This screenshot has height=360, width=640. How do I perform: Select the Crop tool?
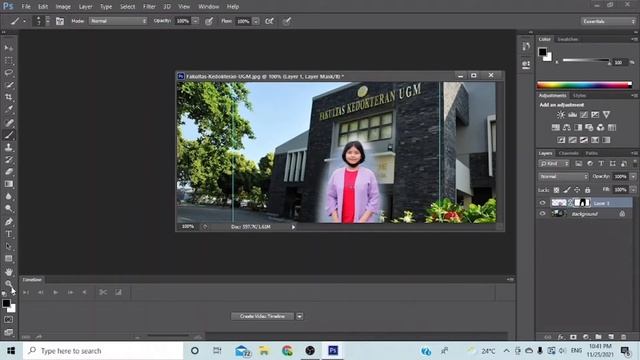tap(9, 97)
